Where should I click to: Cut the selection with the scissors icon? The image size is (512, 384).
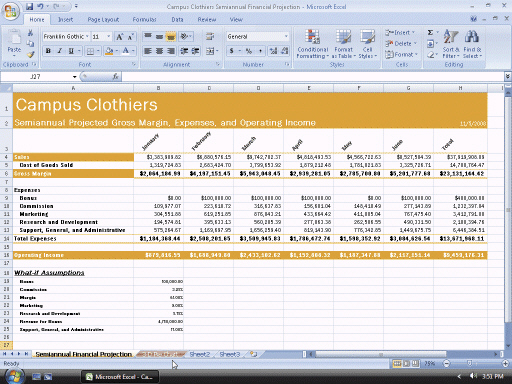30,33
